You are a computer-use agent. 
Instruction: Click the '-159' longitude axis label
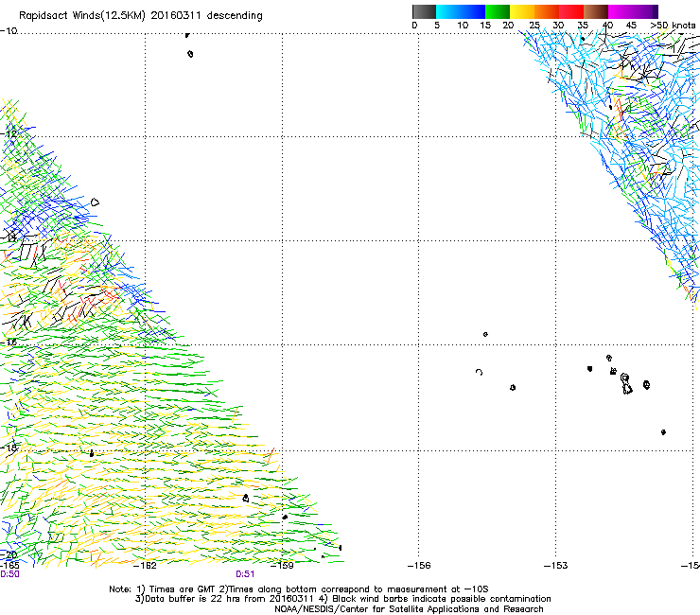coord(282,566)
